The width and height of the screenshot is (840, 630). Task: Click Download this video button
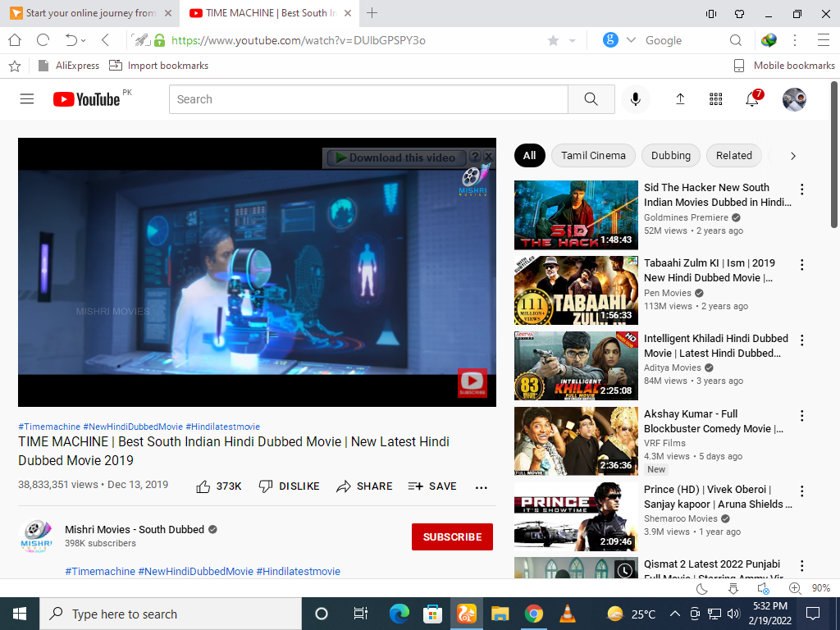(x=396, y=157)
